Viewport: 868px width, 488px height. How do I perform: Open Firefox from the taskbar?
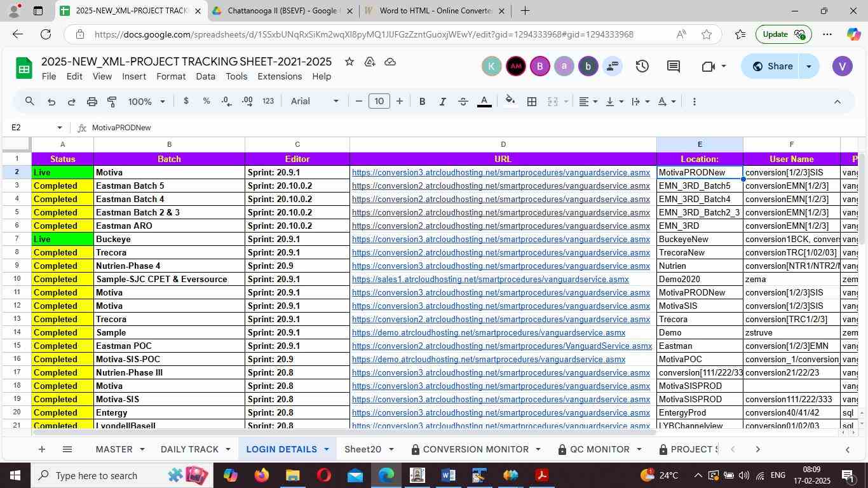261,475
